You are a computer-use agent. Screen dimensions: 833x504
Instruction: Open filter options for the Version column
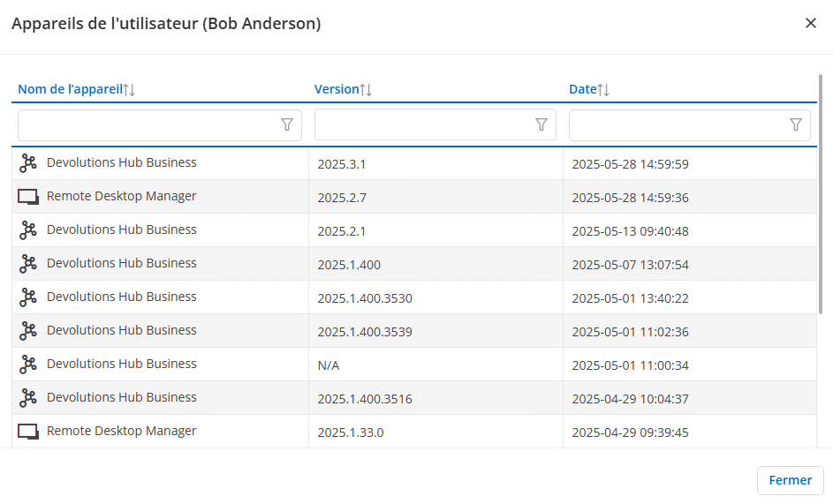click(541, 124)
